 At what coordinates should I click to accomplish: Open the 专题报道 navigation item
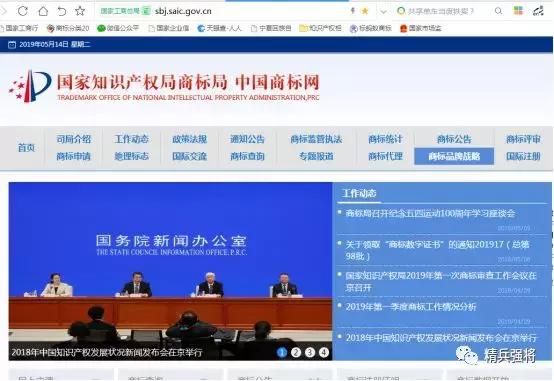click(316, 156)
